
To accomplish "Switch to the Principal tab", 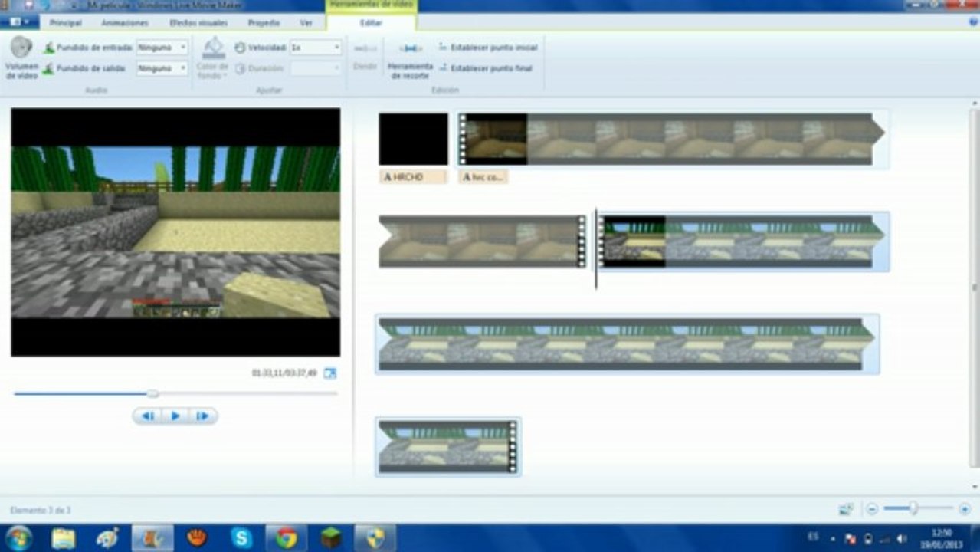I will [65, 23].
